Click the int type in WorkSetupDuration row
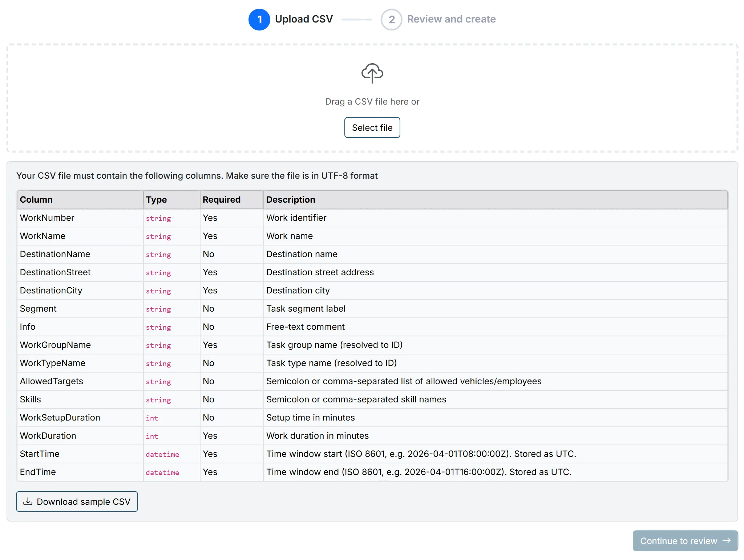Screen dimensions: 744x560 click(152, 418)
